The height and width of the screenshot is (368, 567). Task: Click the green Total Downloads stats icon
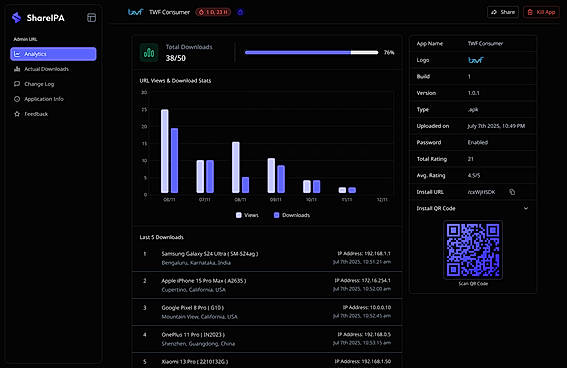[x=149, y=53]
